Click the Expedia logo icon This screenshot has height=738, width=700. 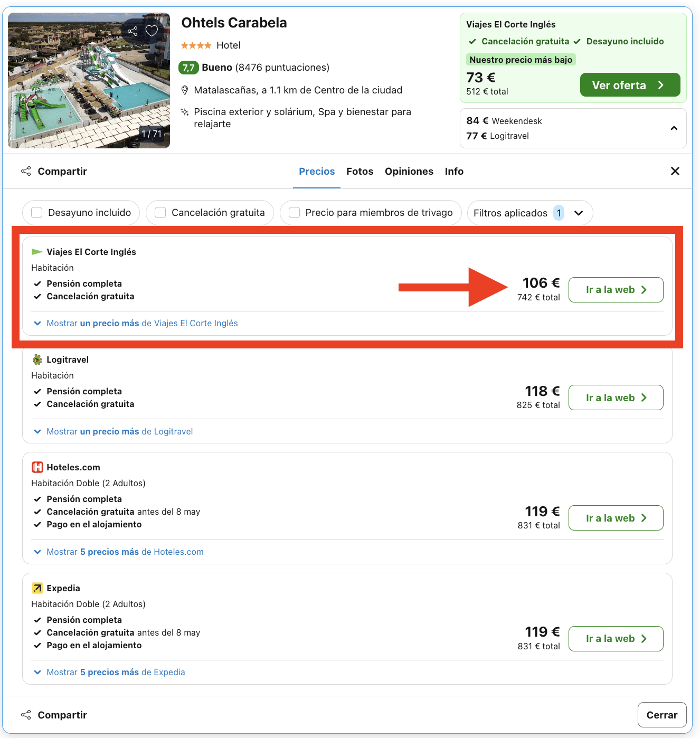pyautogui.click(x=37, y=588)
